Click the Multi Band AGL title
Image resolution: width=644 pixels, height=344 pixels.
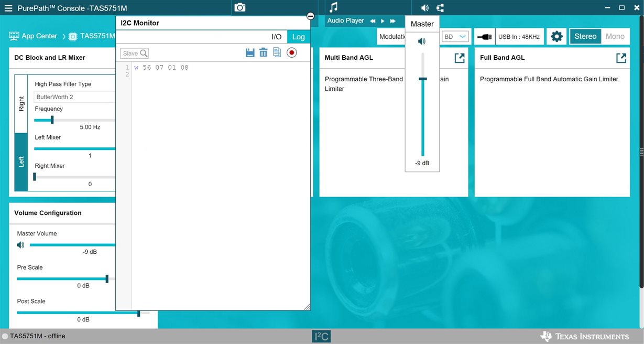[x=349, y=58]
